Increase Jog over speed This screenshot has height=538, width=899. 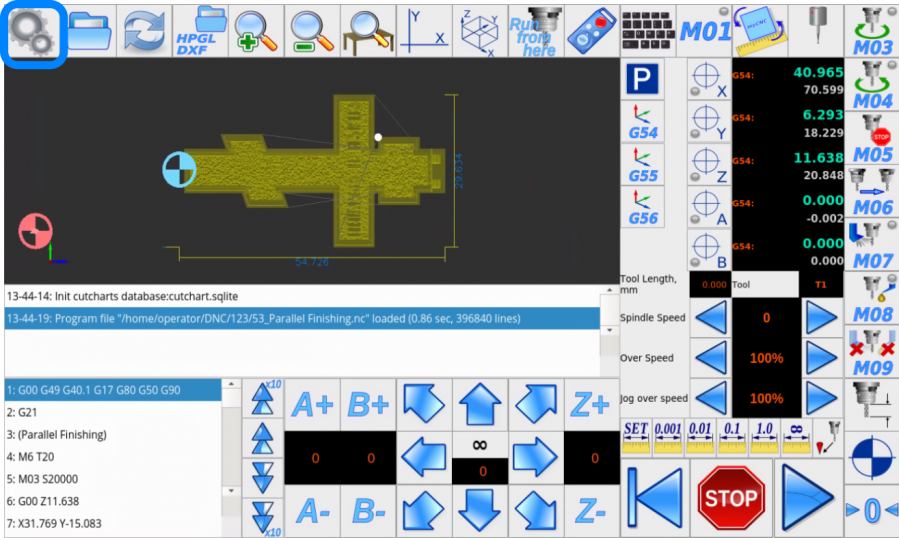tap(822, 397)
